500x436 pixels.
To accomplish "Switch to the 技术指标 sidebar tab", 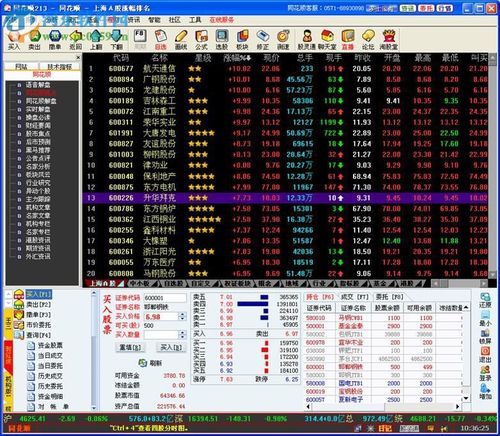I will [x=60, y=67].
